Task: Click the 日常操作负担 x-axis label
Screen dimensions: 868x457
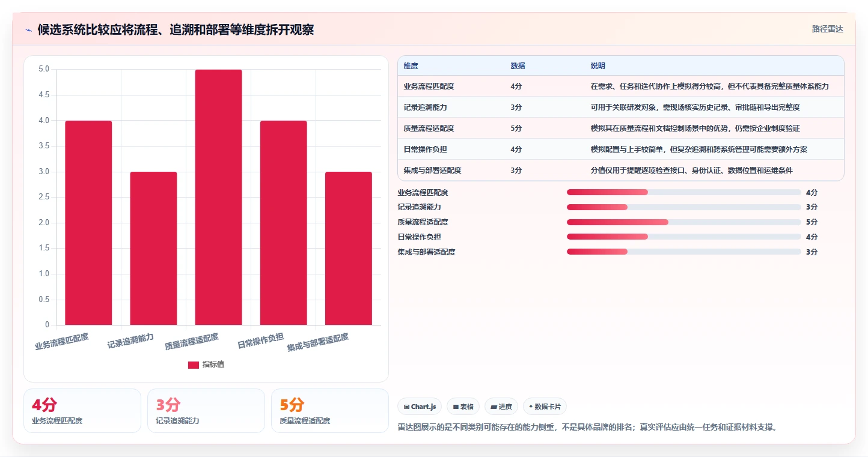Action: click(260, 341)
